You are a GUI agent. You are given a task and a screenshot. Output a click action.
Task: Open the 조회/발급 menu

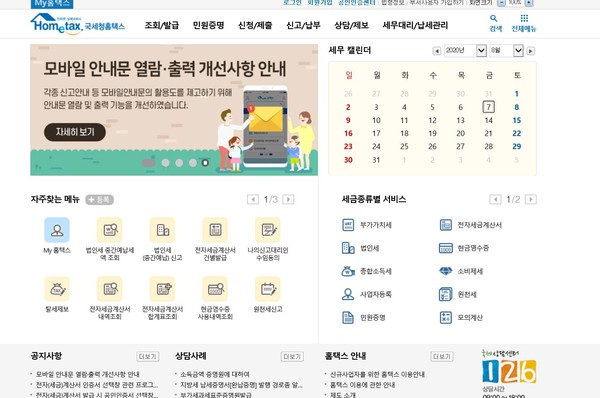(162, 25)
